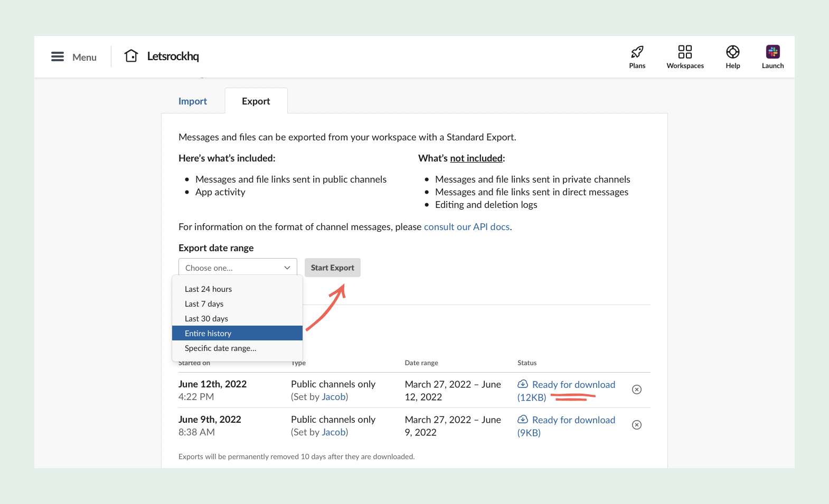Open the consult our API docs link
Image resolution: width=829 pixels, height=504 pixels.
[467, 227]
